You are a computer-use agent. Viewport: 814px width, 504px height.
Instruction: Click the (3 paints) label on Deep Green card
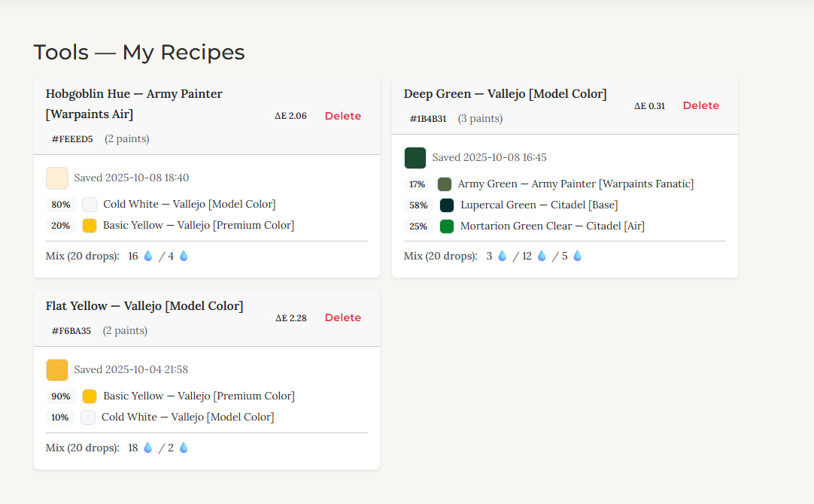tap(479, 119)
